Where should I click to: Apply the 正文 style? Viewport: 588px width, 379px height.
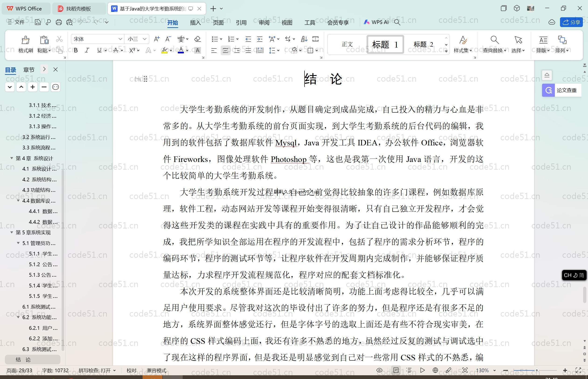click(x=347, y=44)
